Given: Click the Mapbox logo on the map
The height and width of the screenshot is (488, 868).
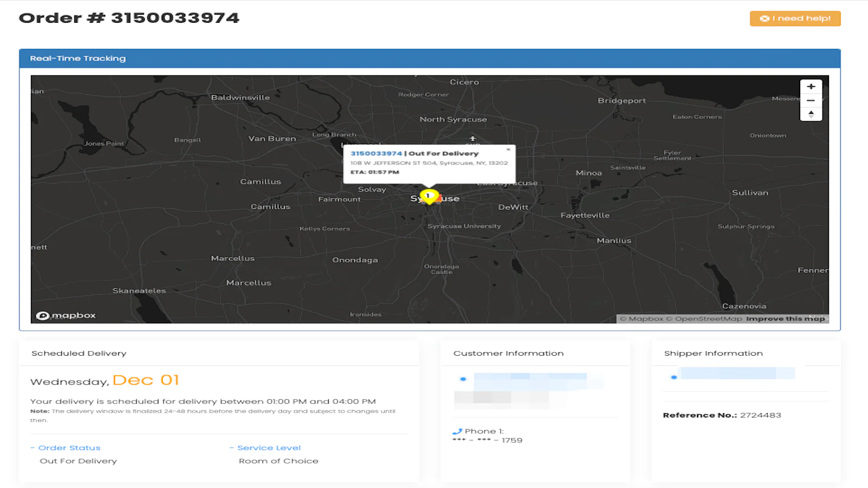Looking at the screenshot, I should point(66,316).
